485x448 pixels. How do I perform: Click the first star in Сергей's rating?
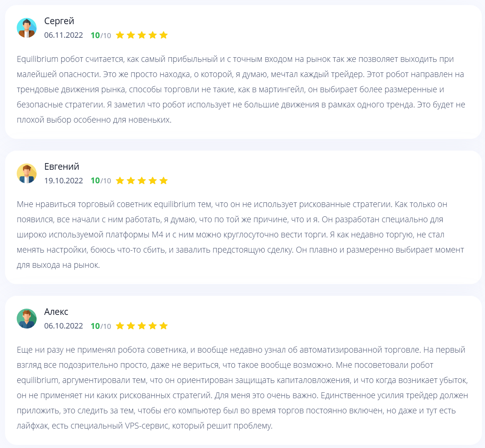pos(120,35)
